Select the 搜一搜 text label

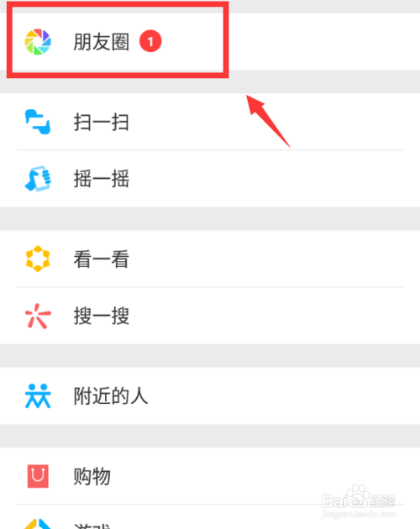coord(102,316)
